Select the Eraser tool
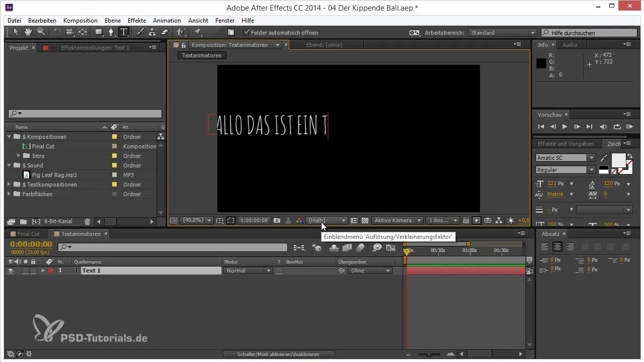This screenshot has width=644, height=362. click(x=164, y=32)
